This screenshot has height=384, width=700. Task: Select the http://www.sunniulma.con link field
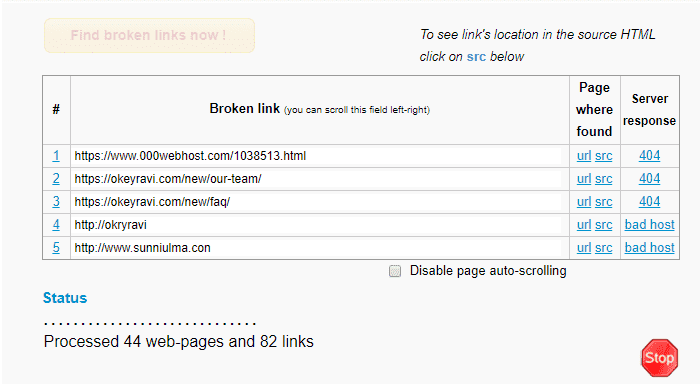point(317,248)
